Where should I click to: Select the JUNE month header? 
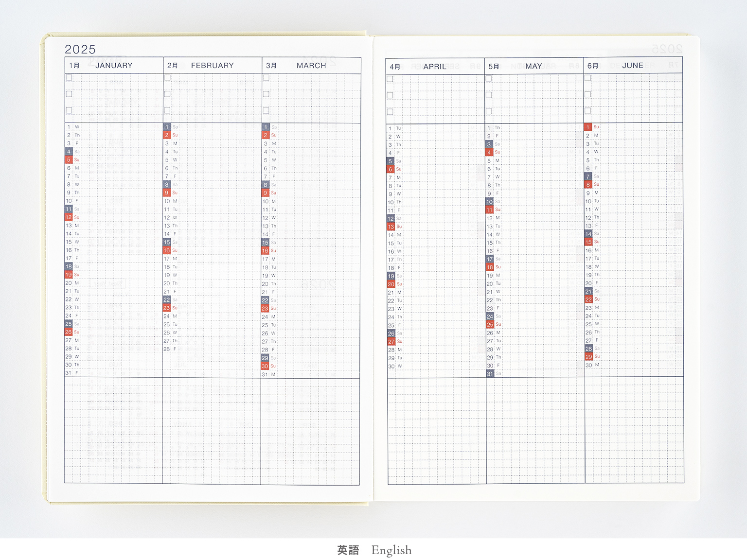point(632,66)
